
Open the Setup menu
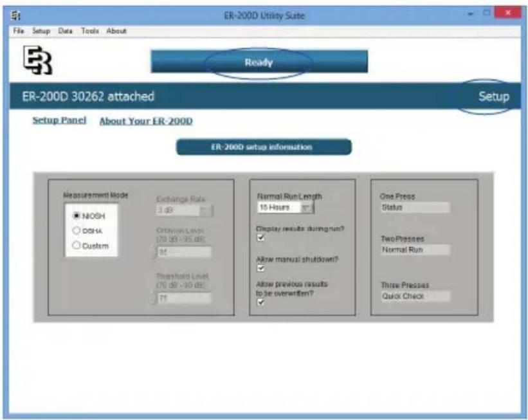point(41,31)
